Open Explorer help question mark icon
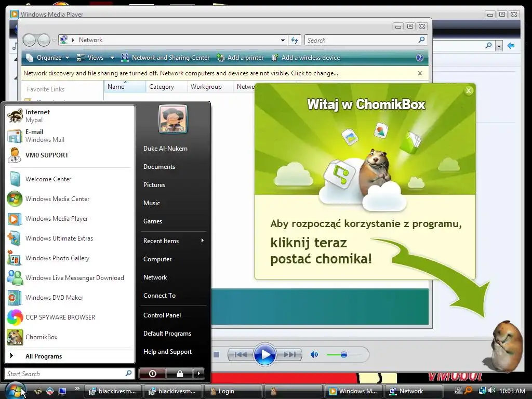Viewport: 532px width, 399px height. click(420, 58)
